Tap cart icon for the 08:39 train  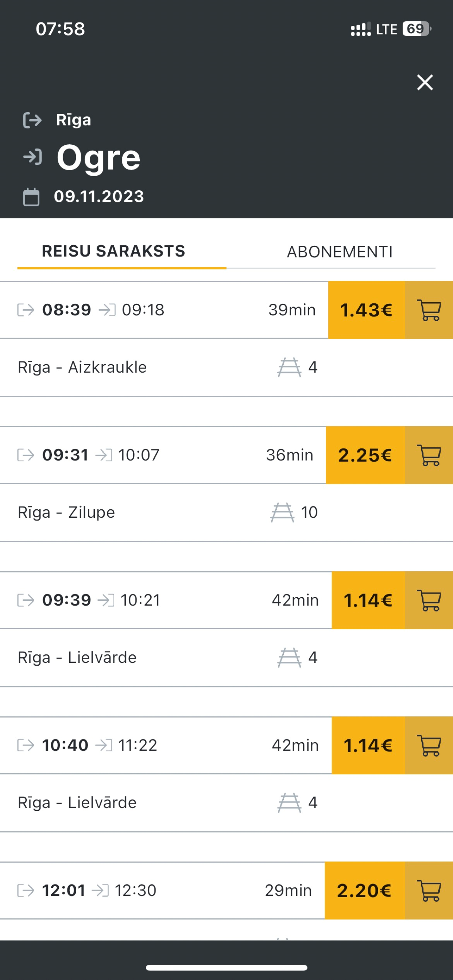click(429, 310)
